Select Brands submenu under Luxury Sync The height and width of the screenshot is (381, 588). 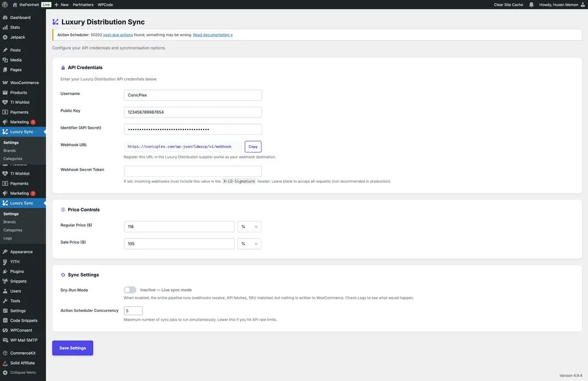tap(10, 222)
